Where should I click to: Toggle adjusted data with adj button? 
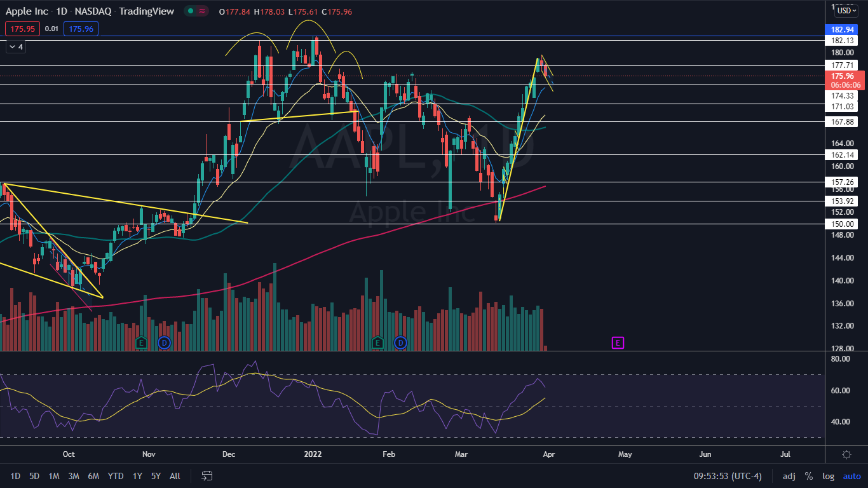pos(789,476)
